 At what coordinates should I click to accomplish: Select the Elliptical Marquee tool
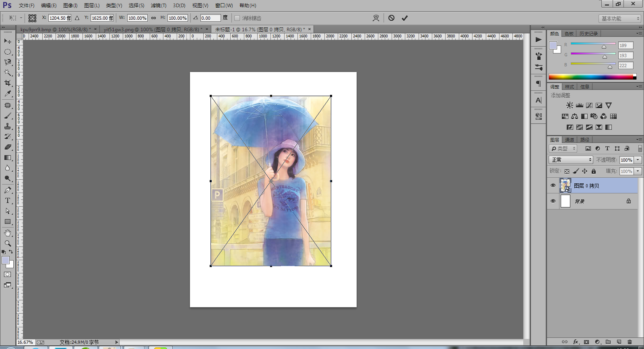(8, 52)
